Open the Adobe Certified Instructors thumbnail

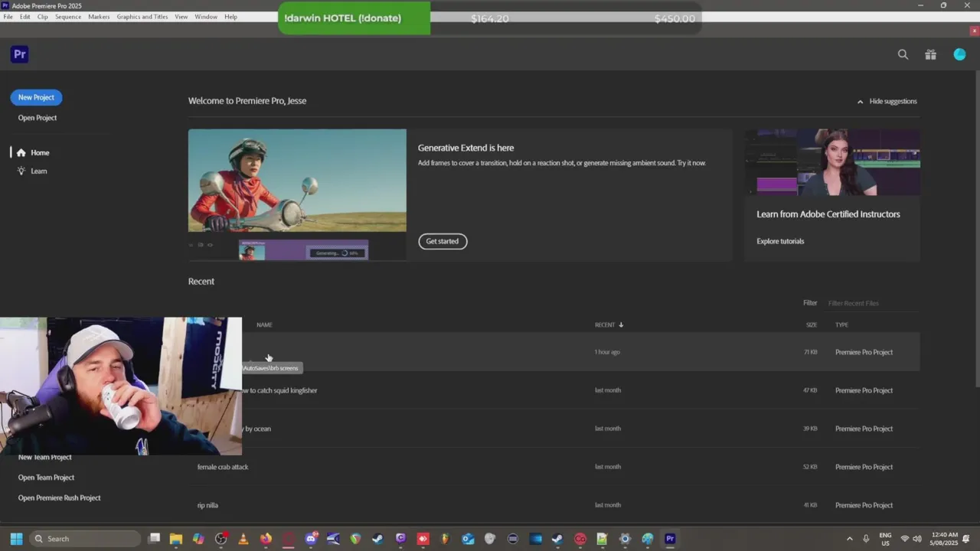[x=832, y=162]
